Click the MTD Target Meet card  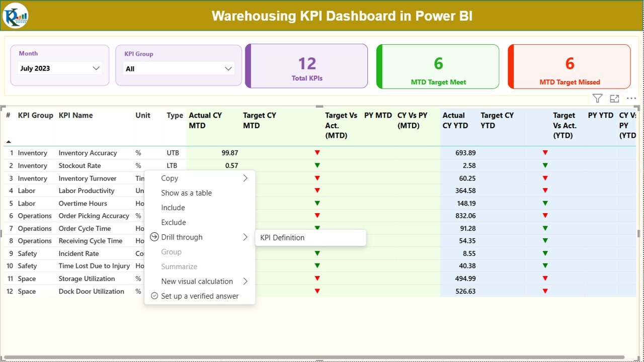[x=437, y=66]
